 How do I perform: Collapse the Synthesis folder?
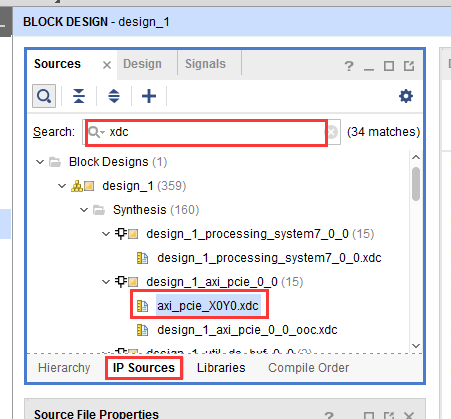(84, 210)
